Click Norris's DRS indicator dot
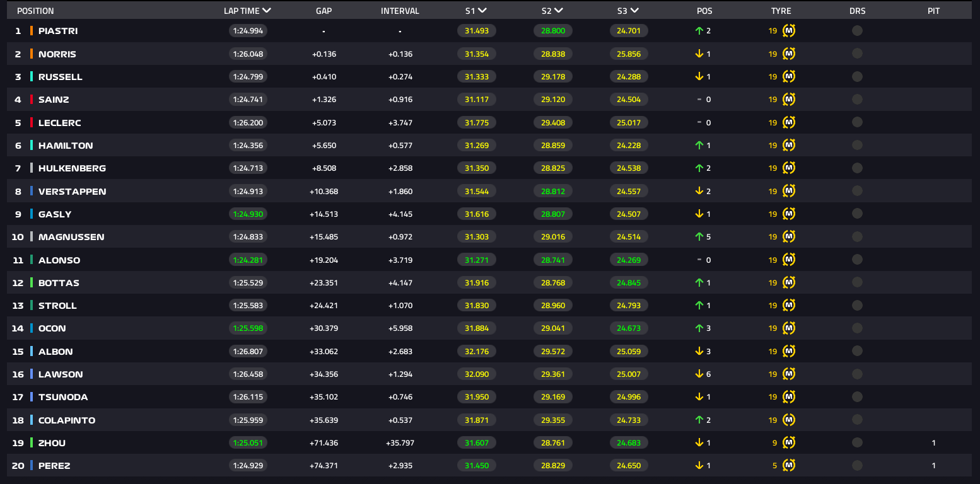The image size is (980, 484). point(857,54)
